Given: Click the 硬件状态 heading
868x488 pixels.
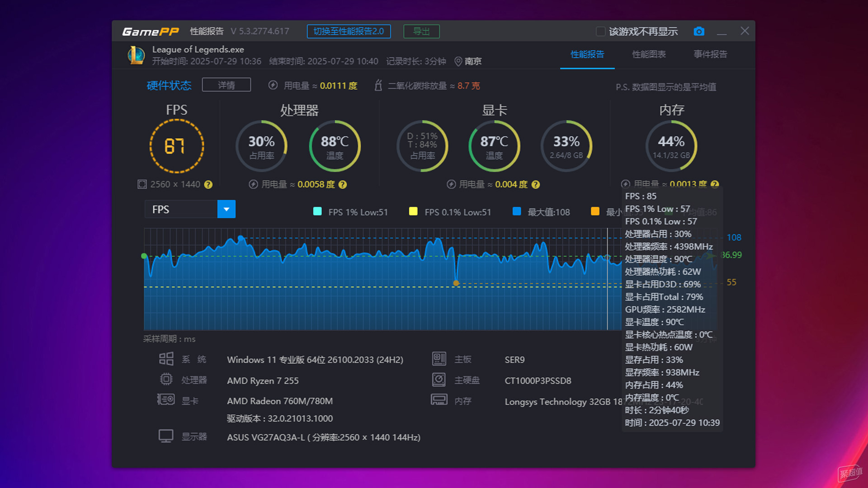Looking at the screenshot, I should [169, 85].
